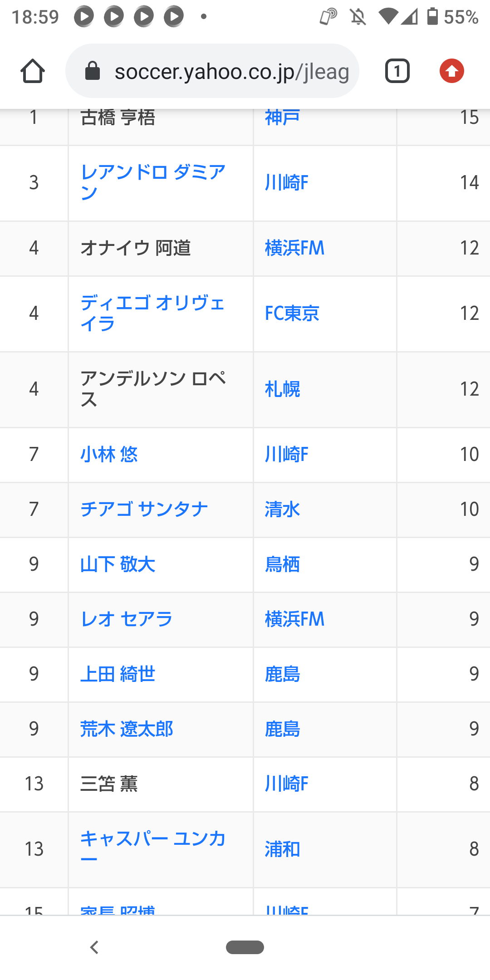Tap the browser home icon
Image resolution: width=490 pixels, height=980 pixels.
[33, 71]
